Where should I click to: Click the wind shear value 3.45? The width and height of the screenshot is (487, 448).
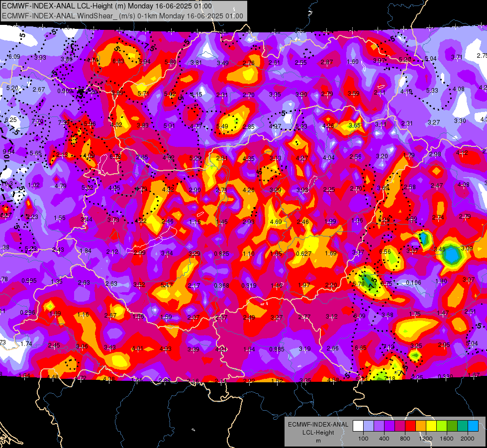(x=440, y=249)
